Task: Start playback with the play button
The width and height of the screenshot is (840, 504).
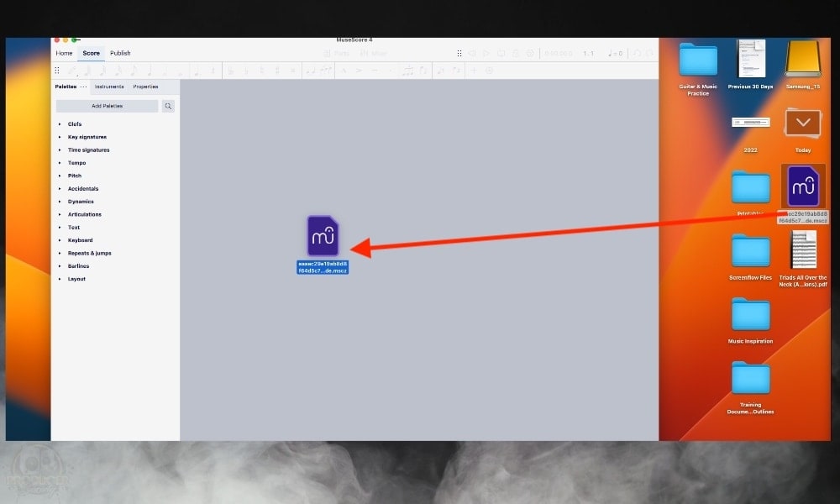Action: click(486, 54)
